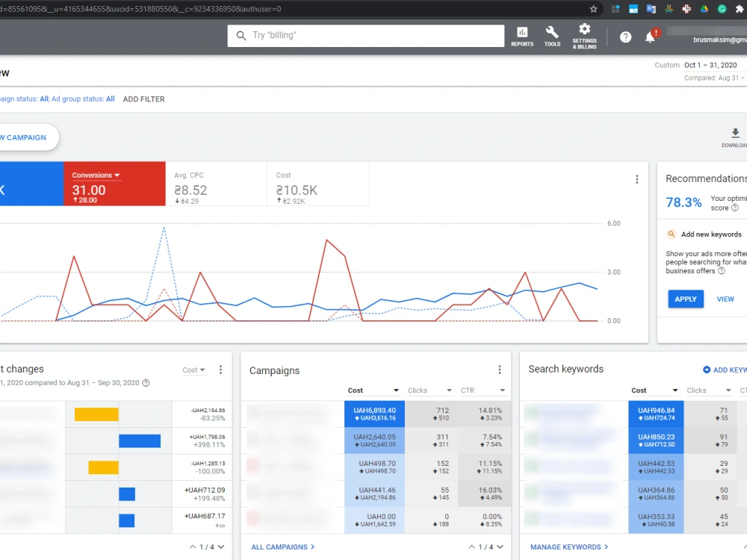
Task: Open the notifications bell
Action: (651, 37)
